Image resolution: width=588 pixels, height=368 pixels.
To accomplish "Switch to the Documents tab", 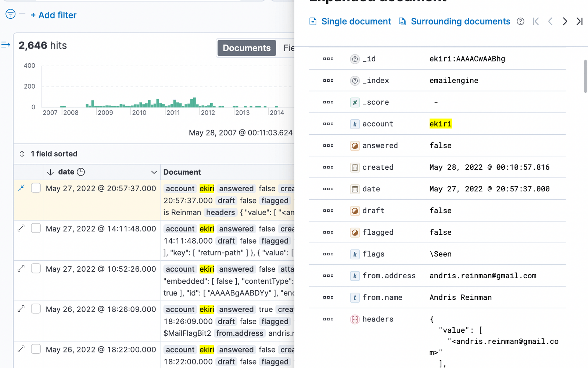I will [x=246, y=48].
